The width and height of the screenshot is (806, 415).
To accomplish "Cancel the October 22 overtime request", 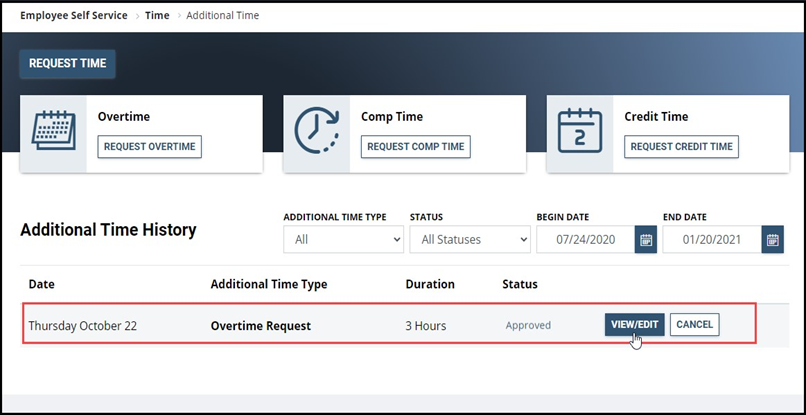I will pyautogui.click(x=694, y=324).
